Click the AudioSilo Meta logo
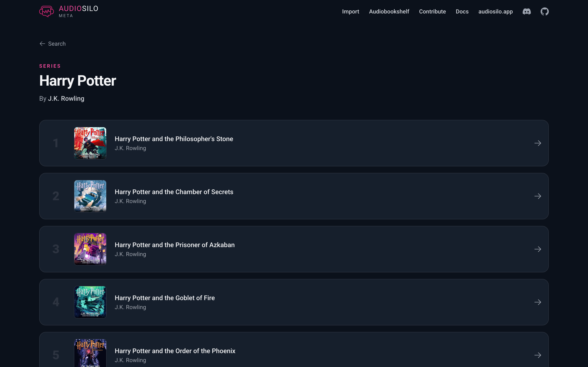The image size is (588, 367). coord(69,11)
